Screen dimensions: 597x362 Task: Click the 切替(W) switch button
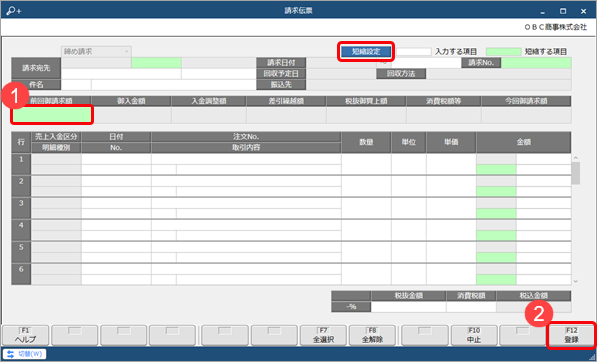point(25,354)
